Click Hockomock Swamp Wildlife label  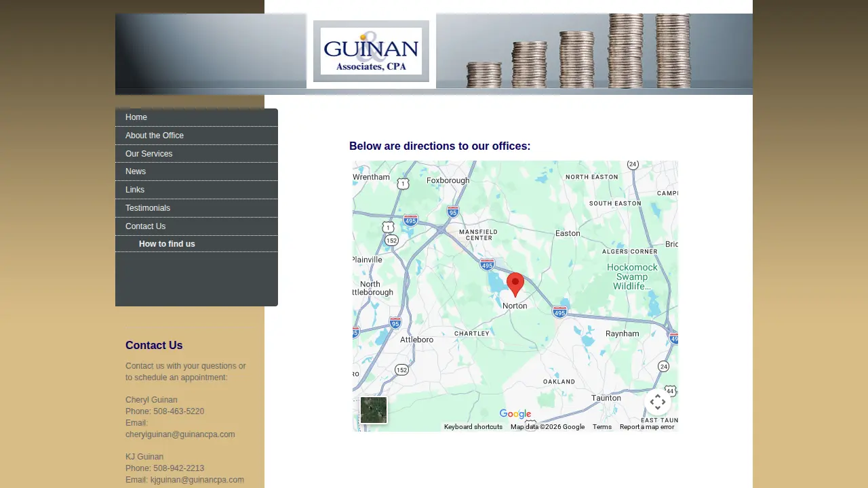pyautogui.click(x=631, y=277)
